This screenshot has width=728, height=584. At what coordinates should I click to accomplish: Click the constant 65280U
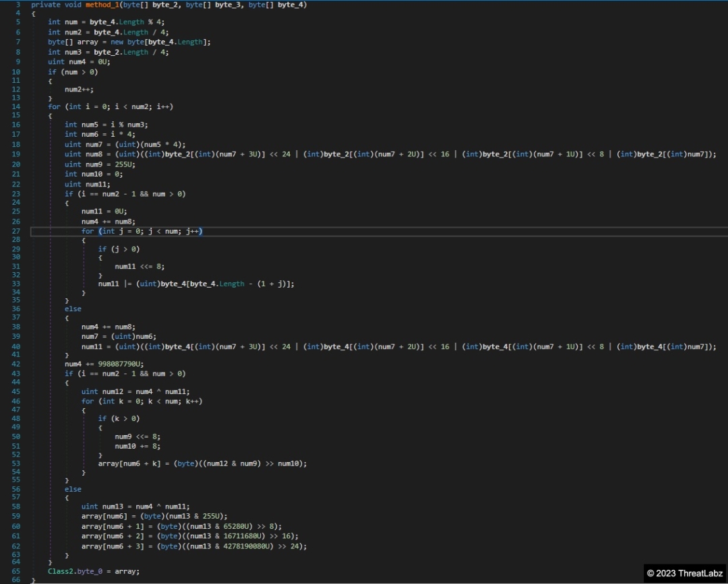point(220,526)
